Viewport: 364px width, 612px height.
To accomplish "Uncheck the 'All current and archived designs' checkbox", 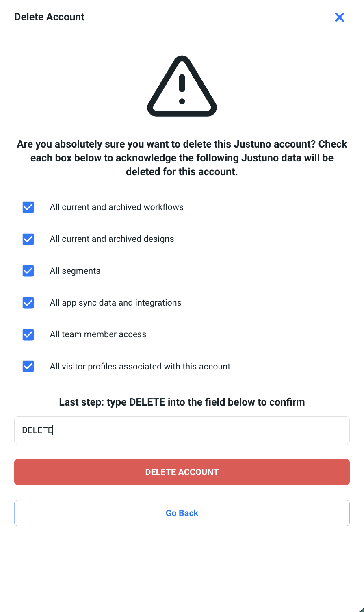I will coord(28,239).
